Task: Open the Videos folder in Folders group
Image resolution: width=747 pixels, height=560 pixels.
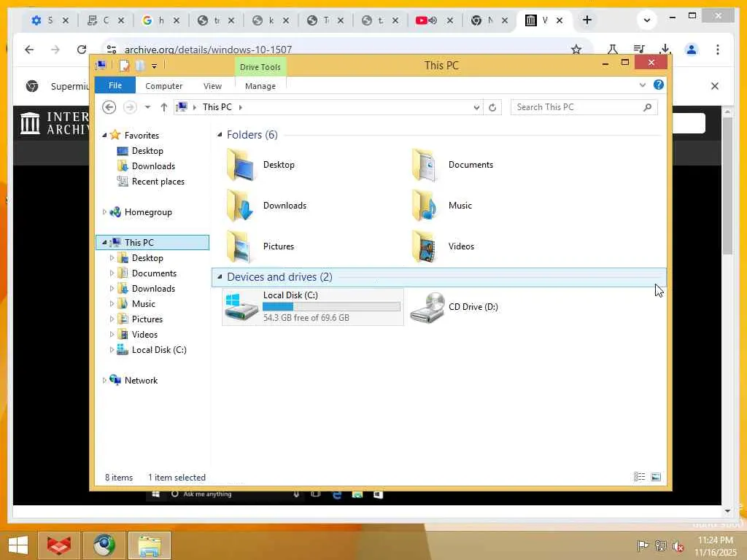Action: [x=443, y=246]
